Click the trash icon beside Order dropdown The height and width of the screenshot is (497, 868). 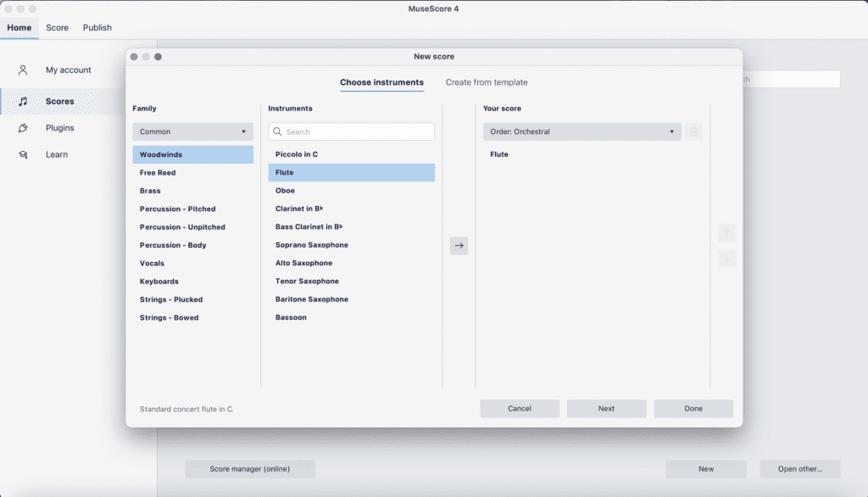pyautogui.click(x=693, y=131)
